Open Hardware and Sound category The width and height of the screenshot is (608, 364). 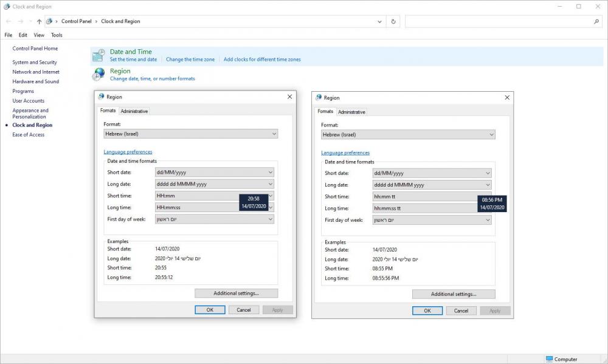(x=36, y=81)
